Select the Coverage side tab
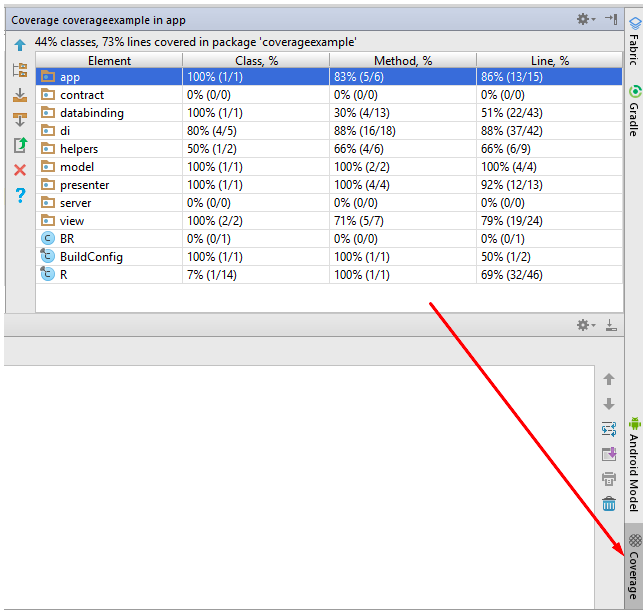643x615 pixels. tap(634, 567)
